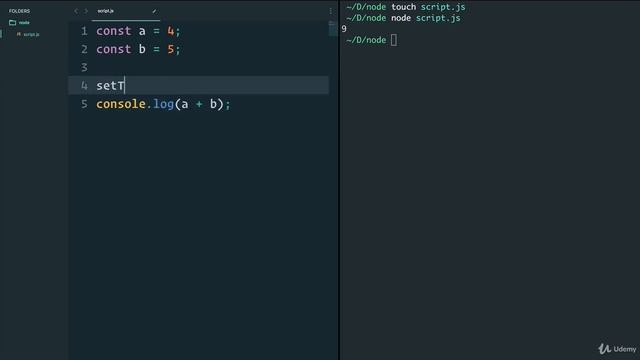
Task: Click the FOLDERS sidebar heading
Action: [19, 11]
